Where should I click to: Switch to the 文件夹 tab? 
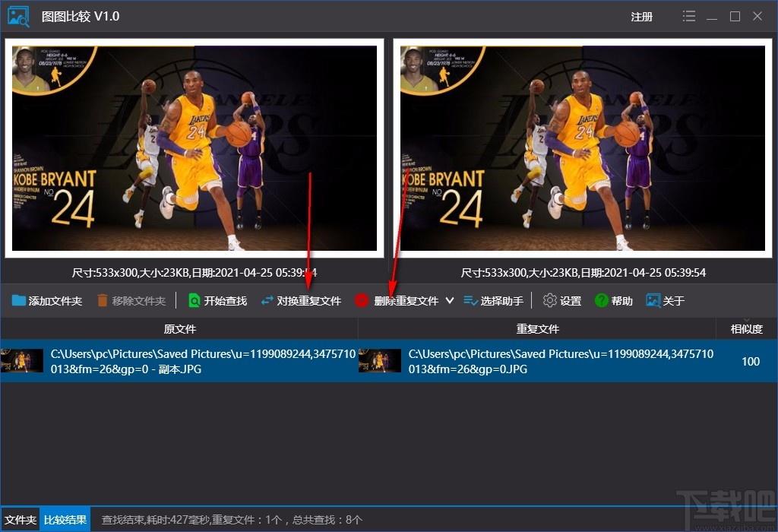21,520
